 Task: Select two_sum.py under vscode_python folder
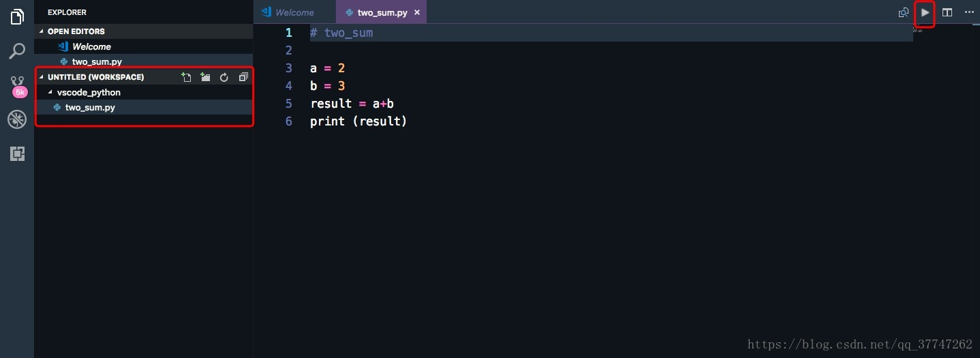click(x=144, y=107)
